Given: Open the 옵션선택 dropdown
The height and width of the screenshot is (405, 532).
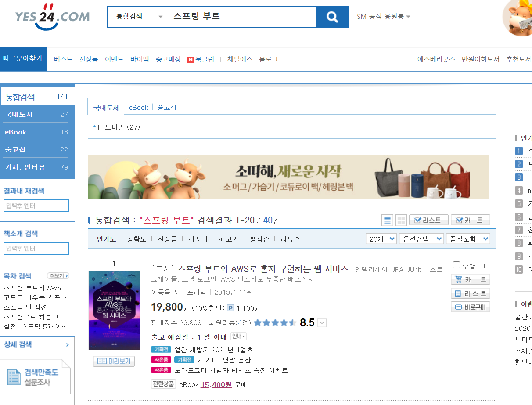Looking at the screenshot, I should 421,239.
